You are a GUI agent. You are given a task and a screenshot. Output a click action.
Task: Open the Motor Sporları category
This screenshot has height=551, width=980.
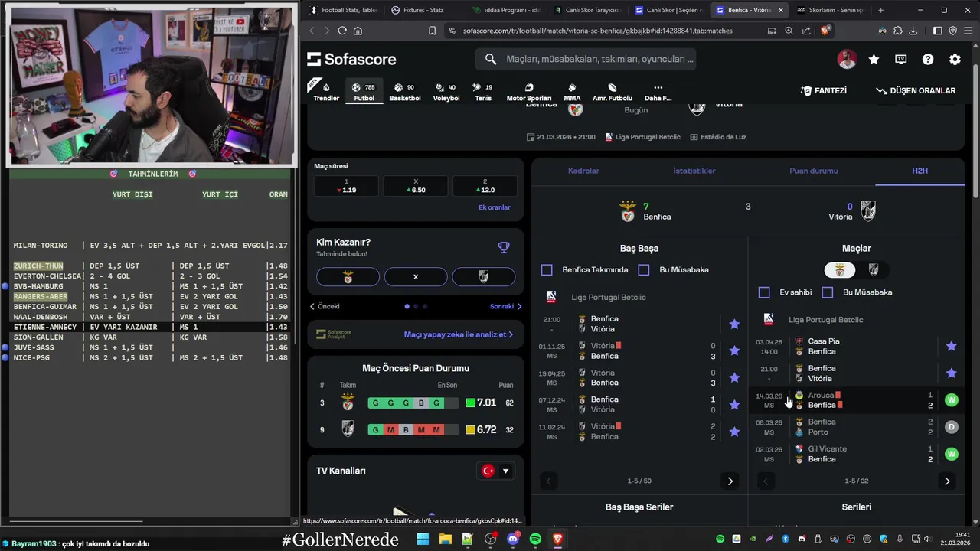click(529, 91)
